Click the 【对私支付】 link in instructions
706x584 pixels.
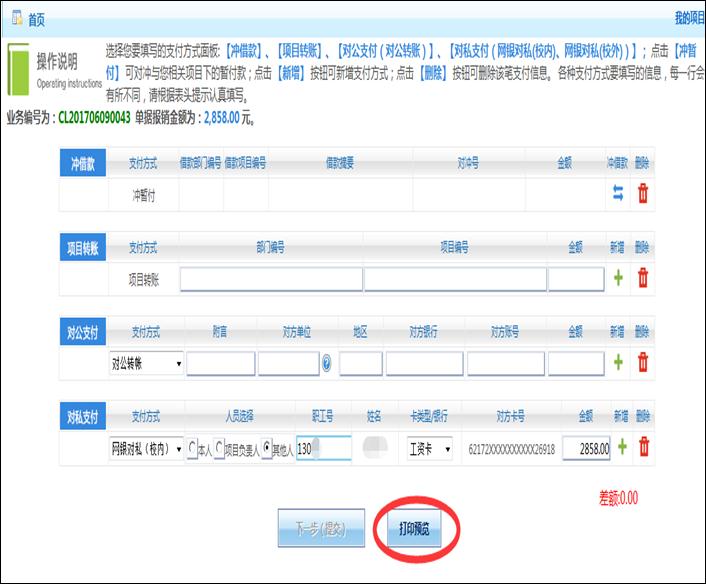pyautogui.click(x=543, y=51)
